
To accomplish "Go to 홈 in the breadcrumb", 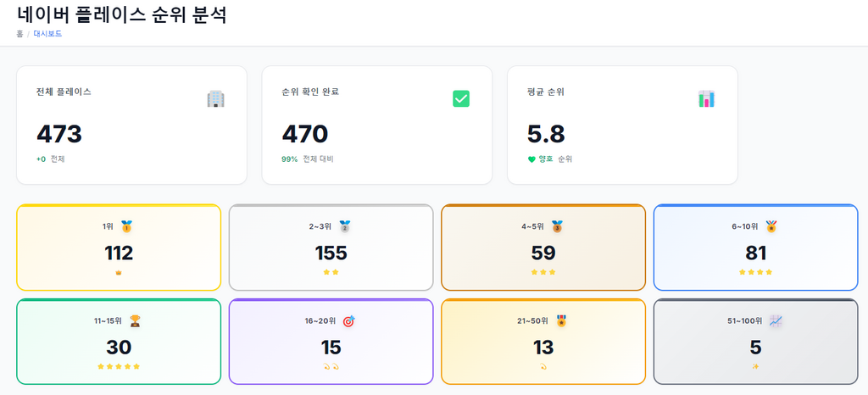I will click(20, 34).
